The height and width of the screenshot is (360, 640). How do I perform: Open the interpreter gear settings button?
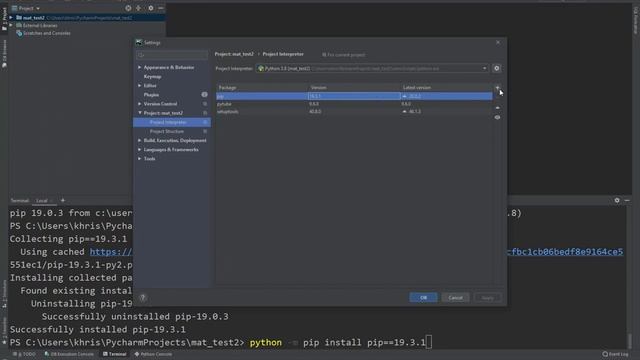[497, 69]
